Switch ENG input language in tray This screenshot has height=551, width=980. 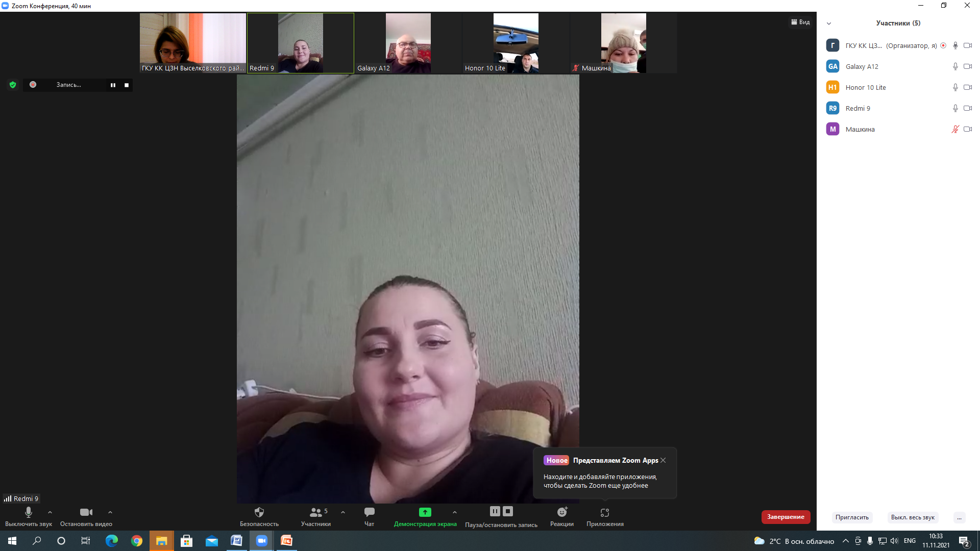click(x=910, y=541)
